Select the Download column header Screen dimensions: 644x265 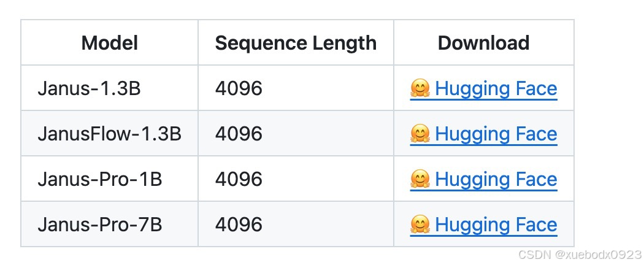click(483, 43)
